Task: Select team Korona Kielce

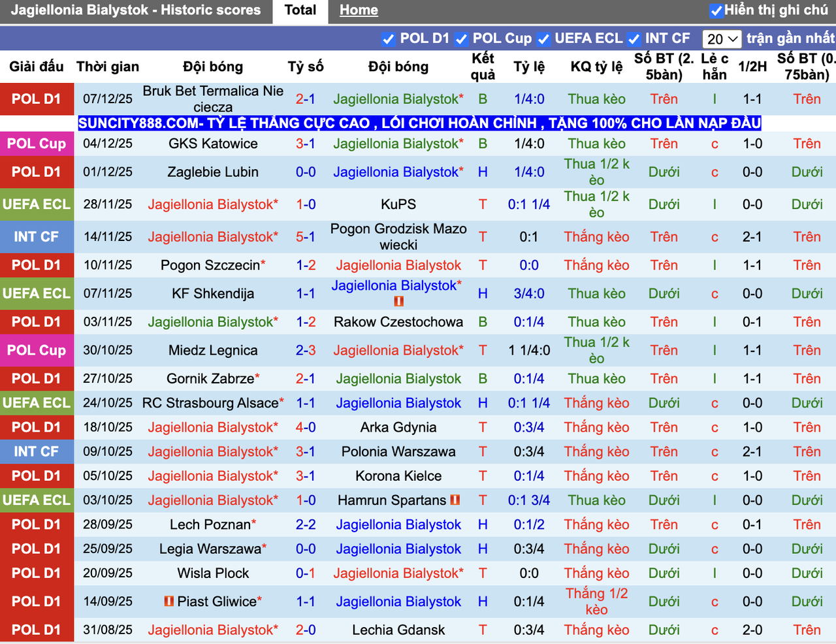Action: pyautogui.click(x=398, y=476)
